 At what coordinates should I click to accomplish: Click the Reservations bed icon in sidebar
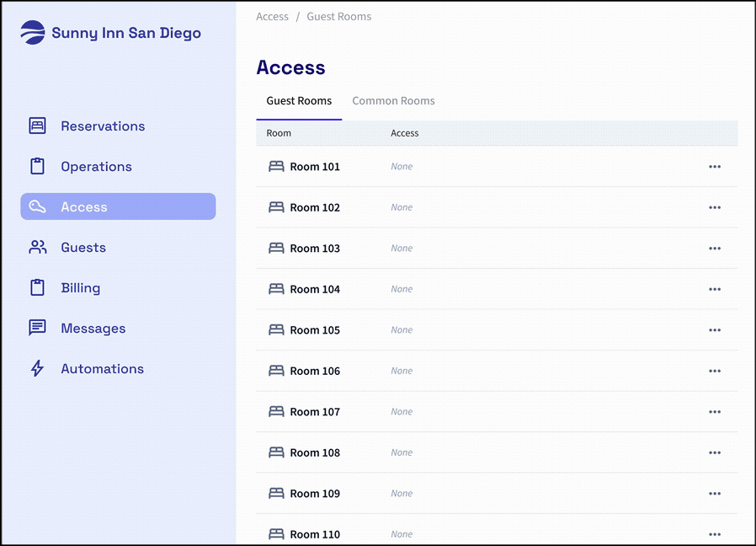37,126
